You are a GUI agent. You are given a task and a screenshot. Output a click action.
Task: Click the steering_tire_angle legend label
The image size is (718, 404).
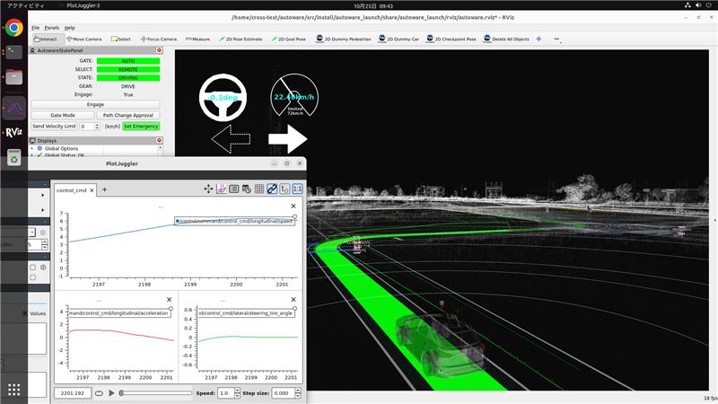246,313
